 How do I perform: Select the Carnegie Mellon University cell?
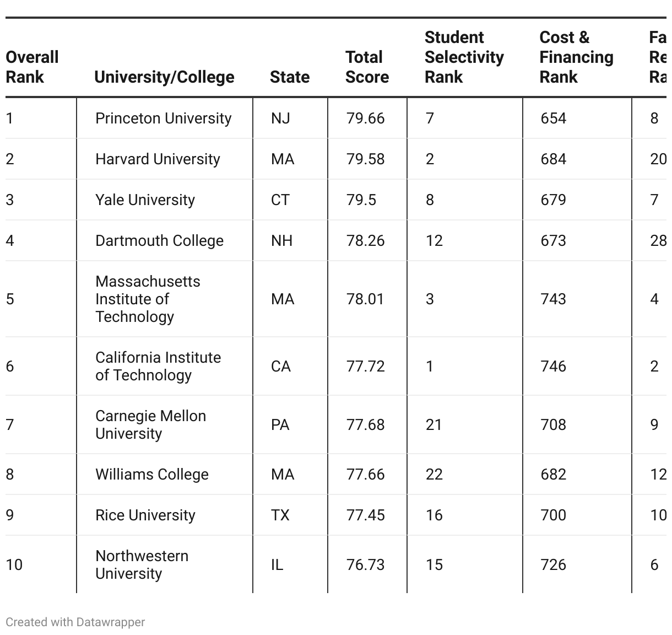(x=150, y=424)
